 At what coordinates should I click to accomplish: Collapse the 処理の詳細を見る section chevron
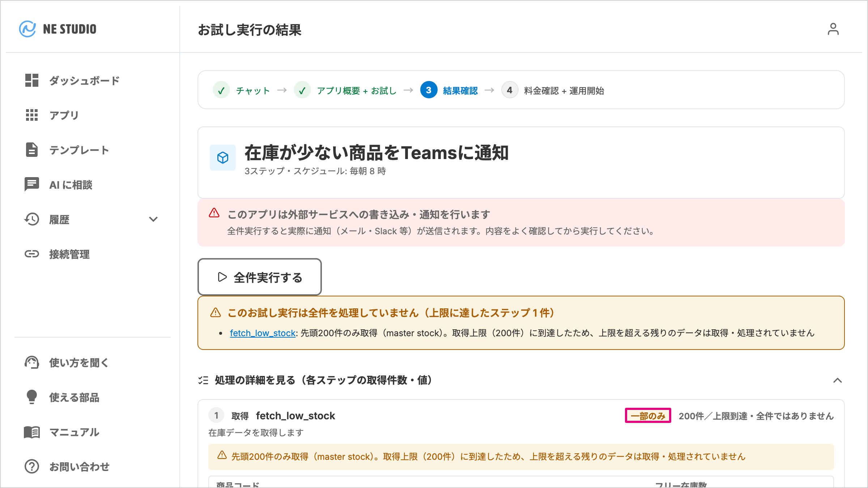pyautogui.click(x=838, y=380)
